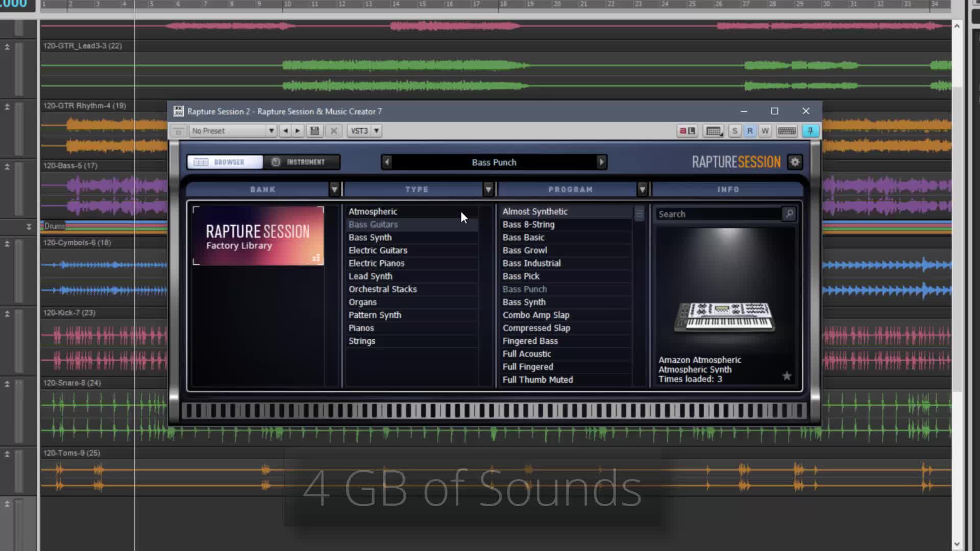Viewport: 980px width, 551px height.
Task: Click the program list scrollbar handle
Action: 639,214
